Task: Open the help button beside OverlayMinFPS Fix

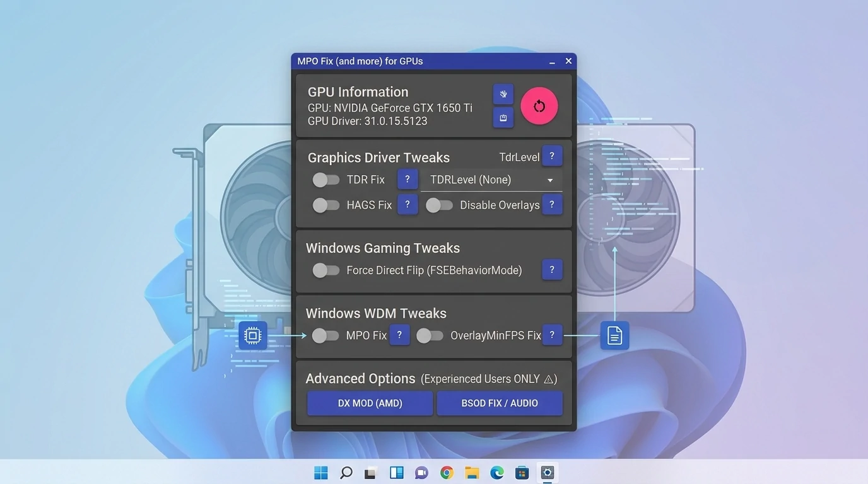Action: (552, 335)
